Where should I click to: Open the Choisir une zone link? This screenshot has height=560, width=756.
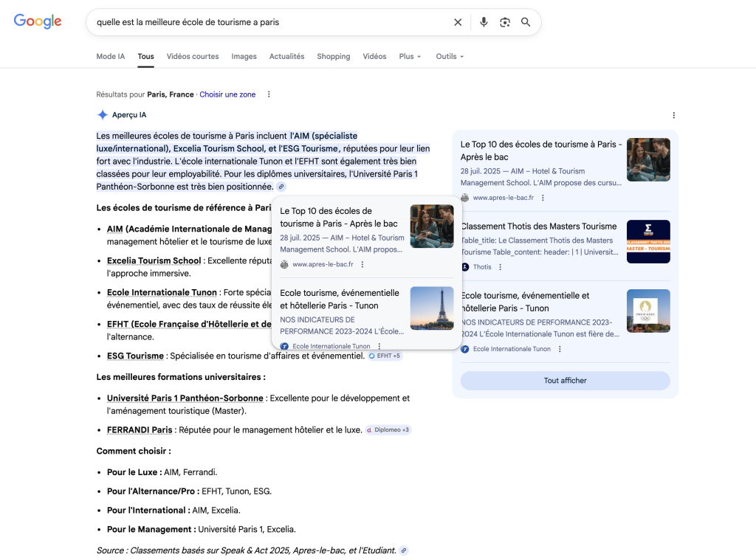(227, 94)
